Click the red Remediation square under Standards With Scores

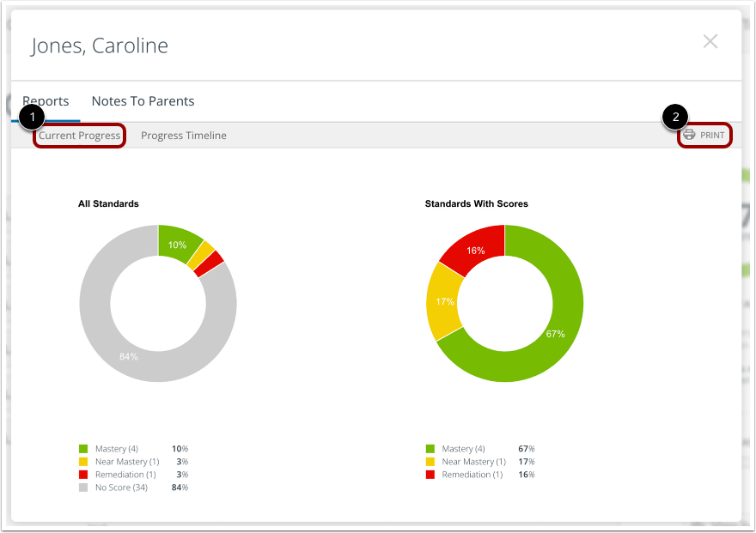(x=430, y=474)
